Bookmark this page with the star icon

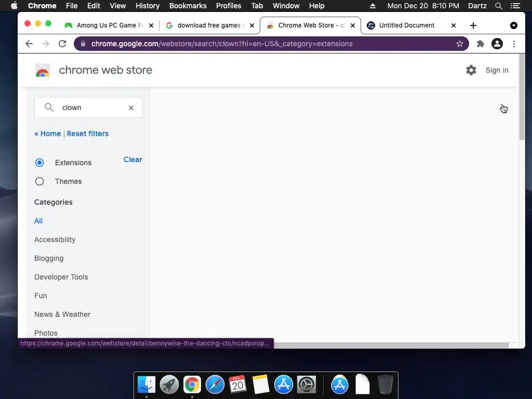pos(459,44)
